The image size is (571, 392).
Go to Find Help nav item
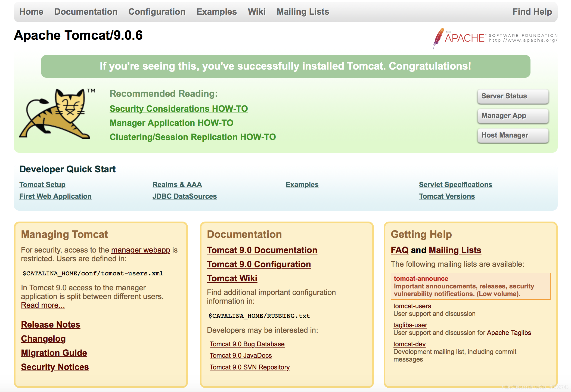(x=532, y=12)
